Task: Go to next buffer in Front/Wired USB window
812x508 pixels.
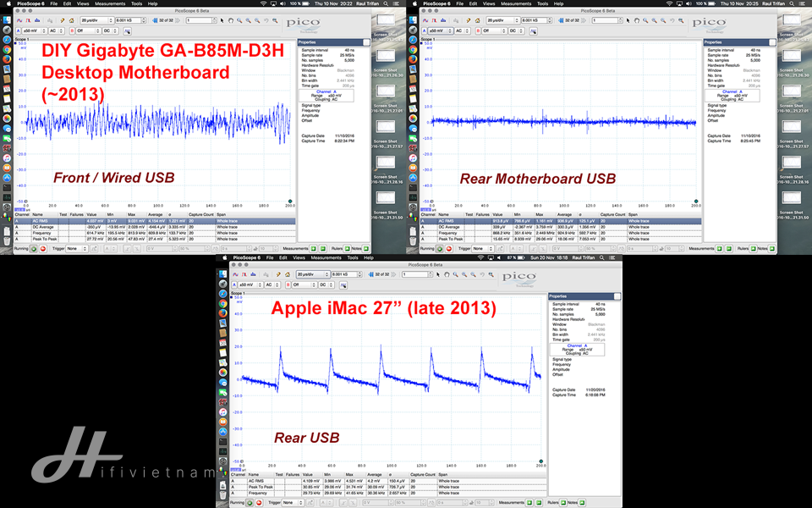Action: [177, 20]
